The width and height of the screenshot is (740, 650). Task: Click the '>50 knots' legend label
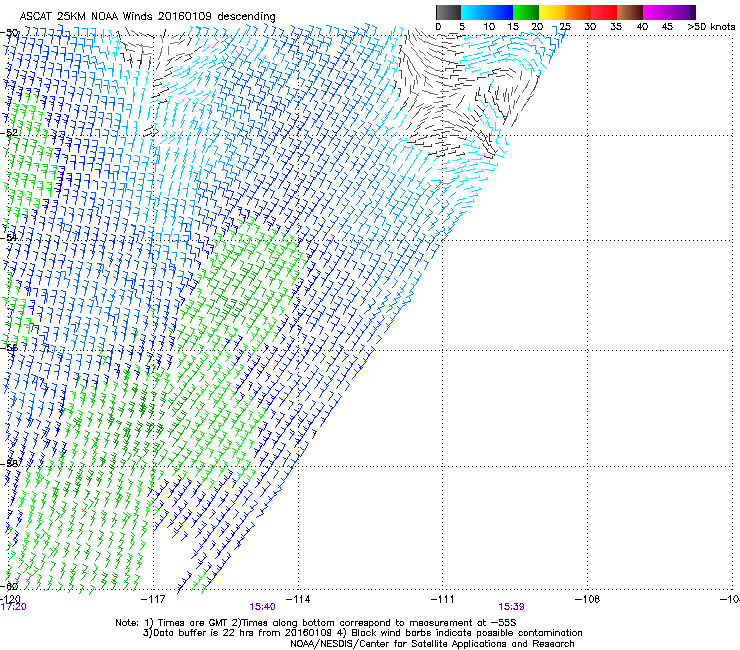(x=711, y=27)
